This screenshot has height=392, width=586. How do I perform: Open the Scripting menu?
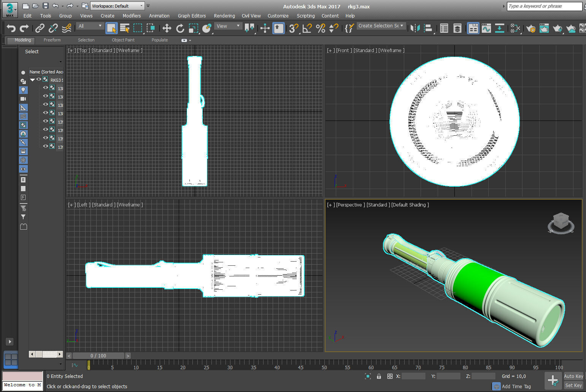coord(306,16)
